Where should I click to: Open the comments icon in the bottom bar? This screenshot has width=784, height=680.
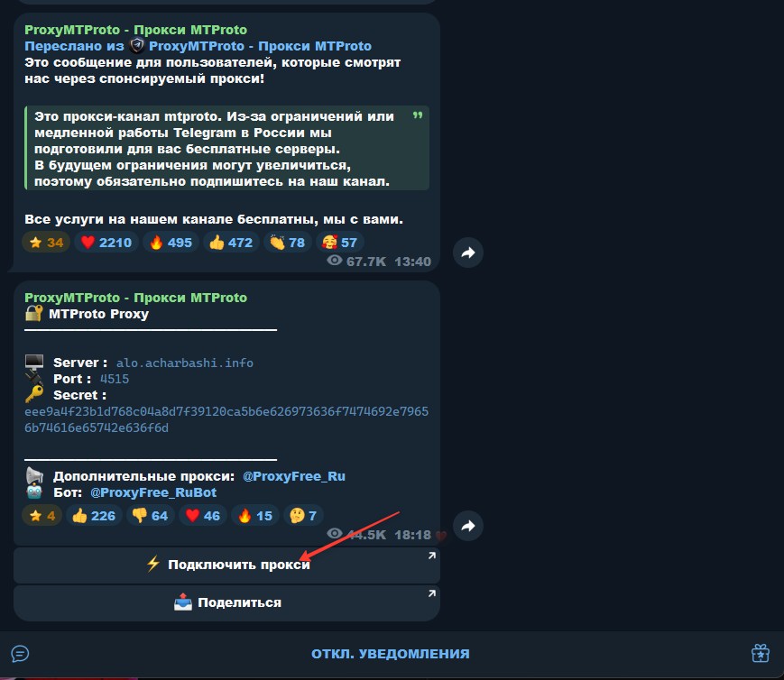[20, 654]
